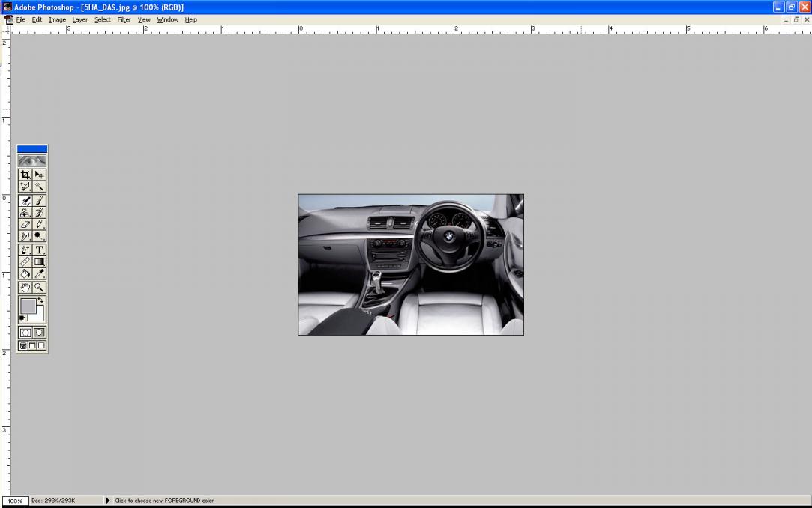Select the Paintbrush tool
The width and height of the screenshot is (812, 508).
point(39,201)
